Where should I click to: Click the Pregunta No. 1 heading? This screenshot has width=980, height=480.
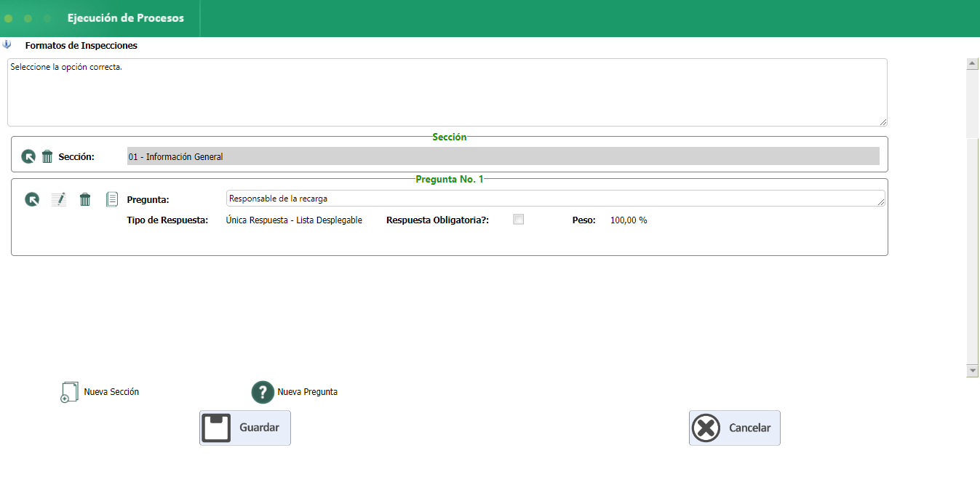[x=450, y=179]
